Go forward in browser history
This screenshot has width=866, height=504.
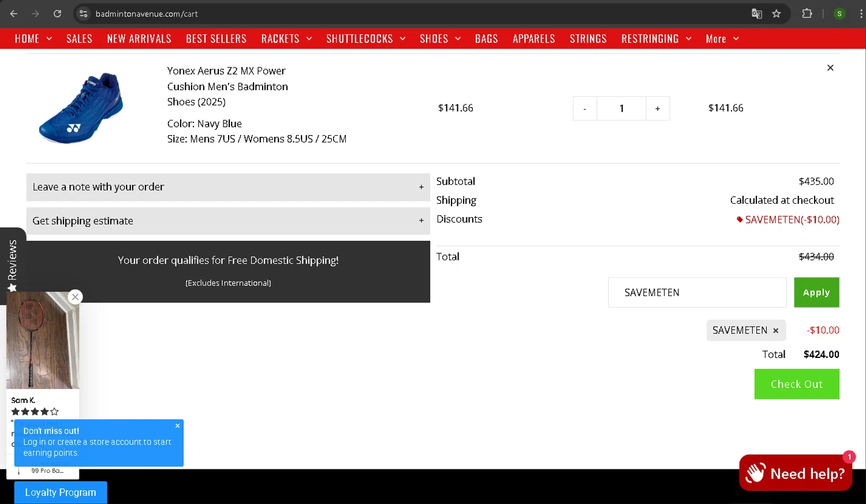(x=35, y=14)
